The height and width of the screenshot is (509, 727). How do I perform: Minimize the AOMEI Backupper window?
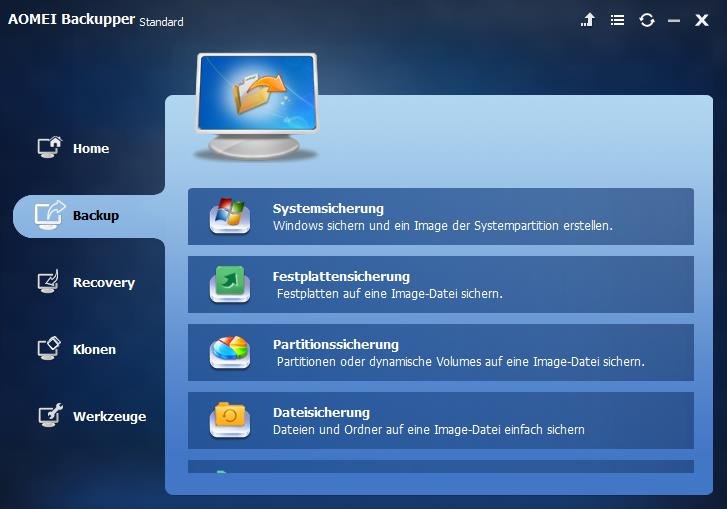click(x=674, y=20)
